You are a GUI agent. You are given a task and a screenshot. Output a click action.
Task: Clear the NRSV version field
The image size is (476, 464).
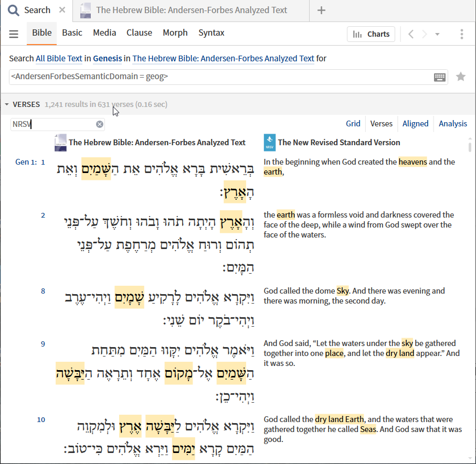[100, 124]
